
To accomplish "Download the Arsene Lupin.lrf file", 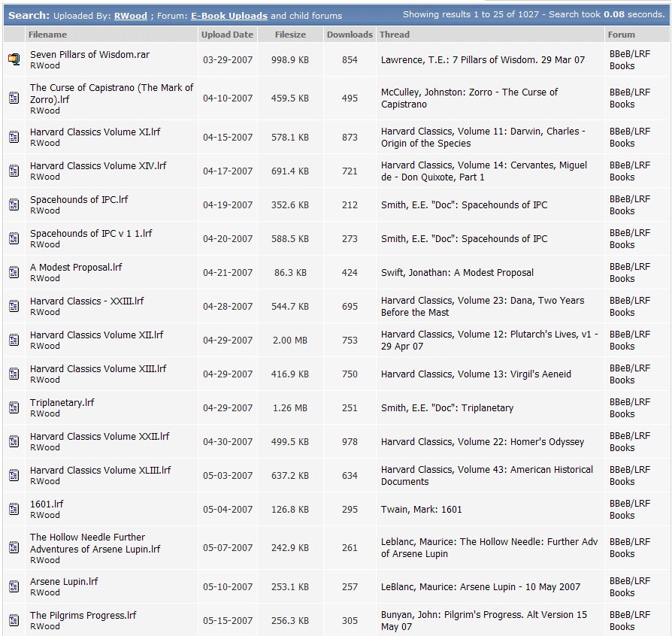I will 64,582.
